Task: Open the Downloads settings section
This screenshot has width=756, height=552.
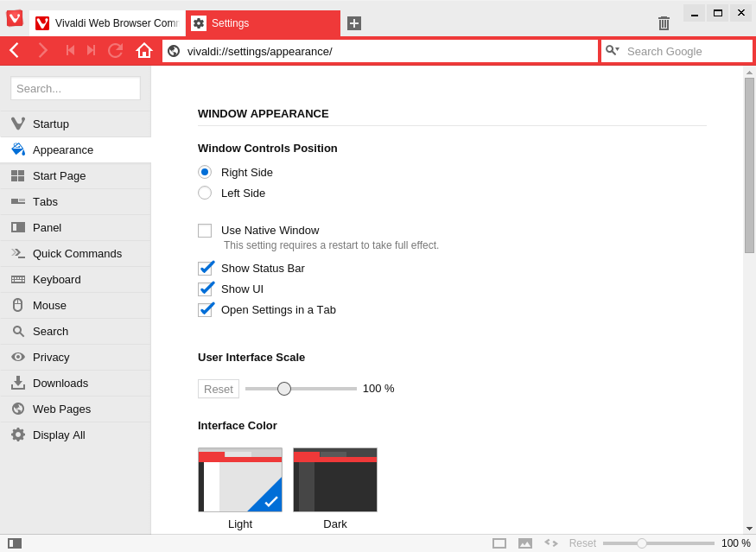Action: click(75, 384)
